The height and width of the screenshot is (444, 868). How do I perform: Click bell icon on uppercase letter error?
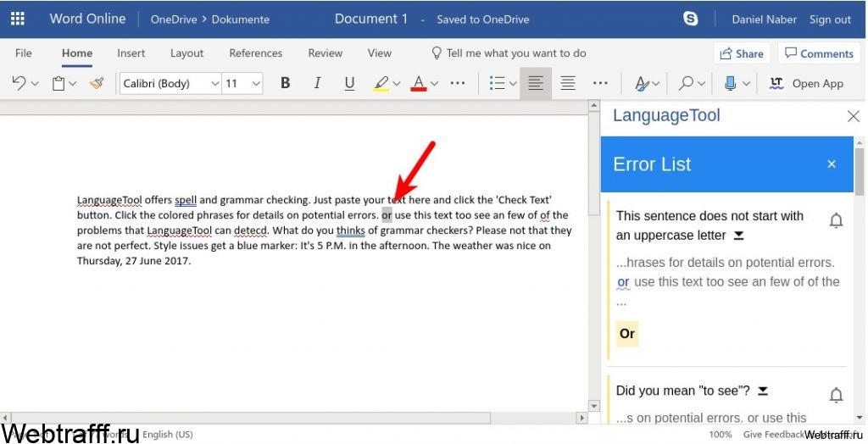(836, 220)
